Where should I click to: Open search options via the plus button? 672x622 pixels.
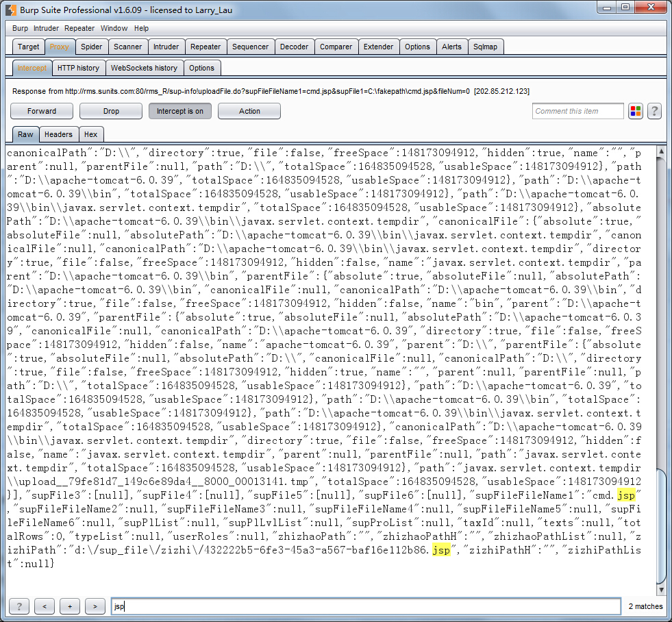(70, 606)
